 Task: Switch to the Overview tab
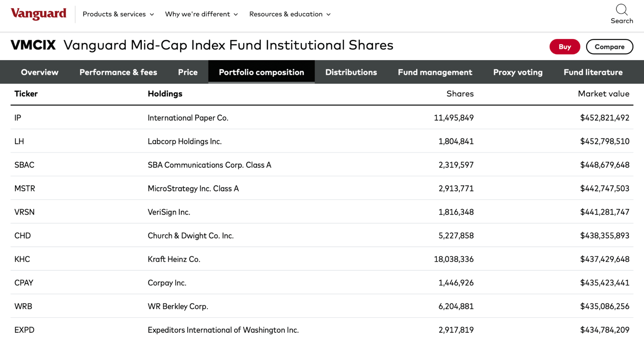[40, 72]
